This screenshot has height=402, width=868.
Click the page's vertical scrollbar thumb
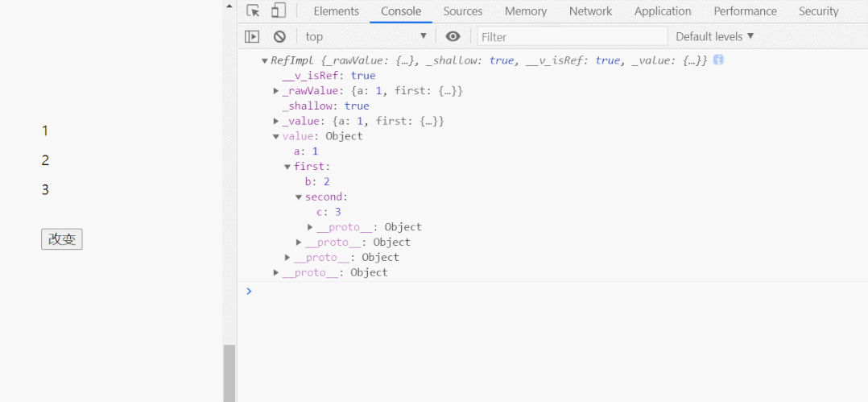(x=229, y=372)
